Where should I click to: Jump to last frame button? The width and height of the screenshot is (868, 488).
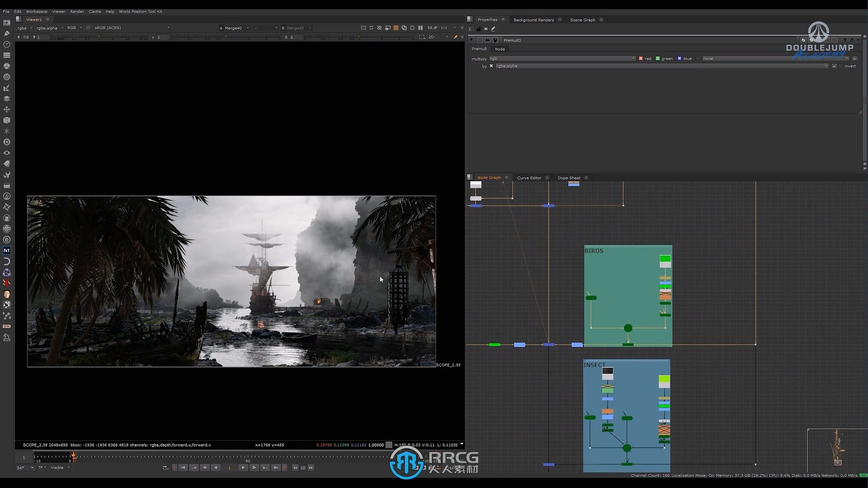[276, 468]
